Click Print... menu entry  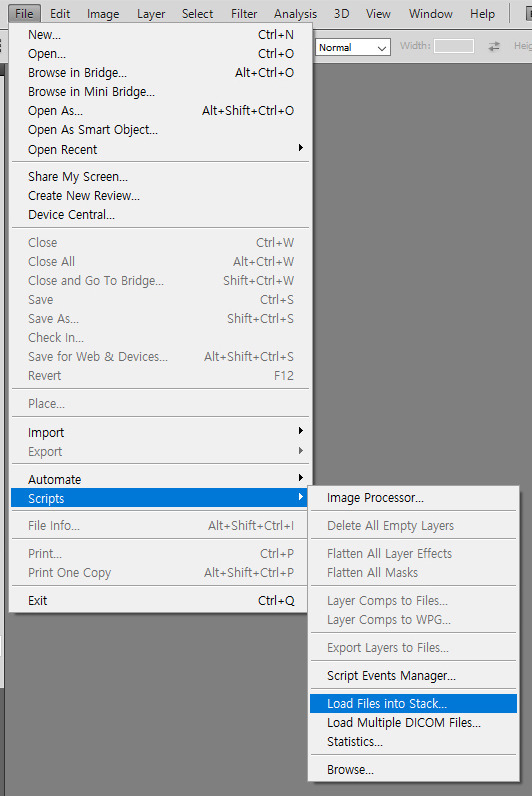click(160, 553)
